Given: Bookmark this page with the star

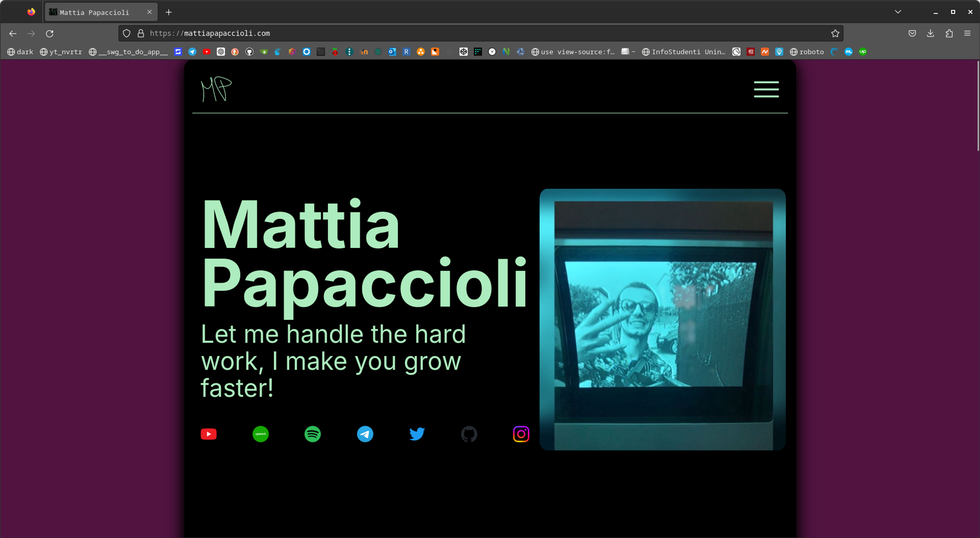Looking at the screenshot, I should (x=835, y=33).
